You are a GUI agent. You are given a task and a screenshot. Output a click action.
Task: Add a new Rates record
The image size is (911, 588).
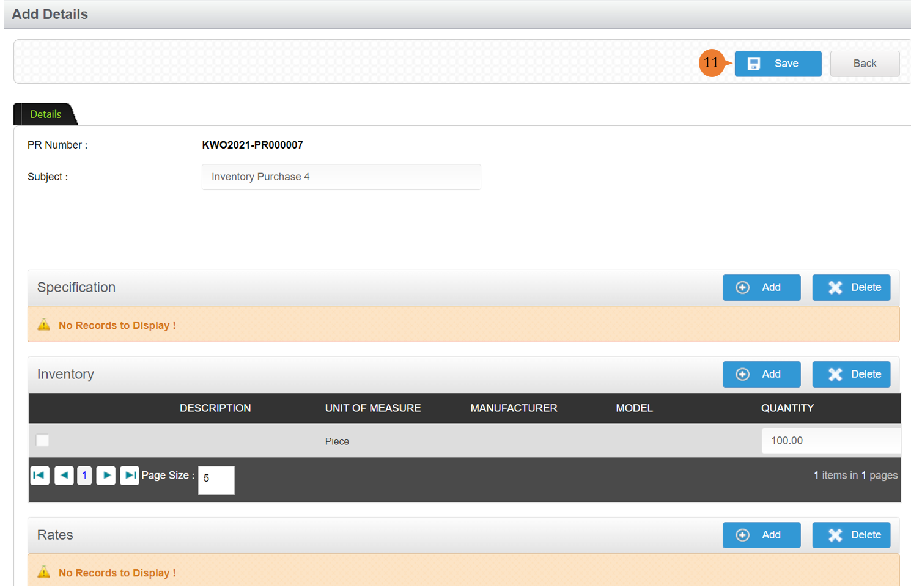(x=761, y=535)
